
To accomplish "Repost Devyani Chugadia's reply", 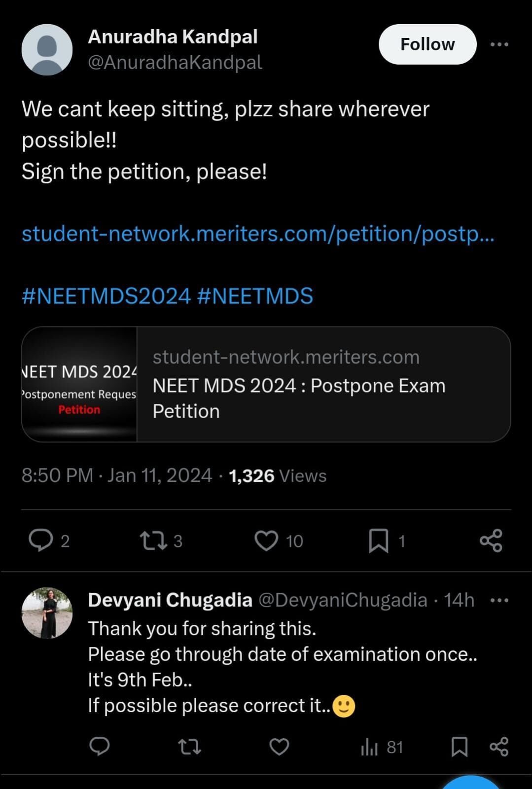I will [x=189, y=747].
